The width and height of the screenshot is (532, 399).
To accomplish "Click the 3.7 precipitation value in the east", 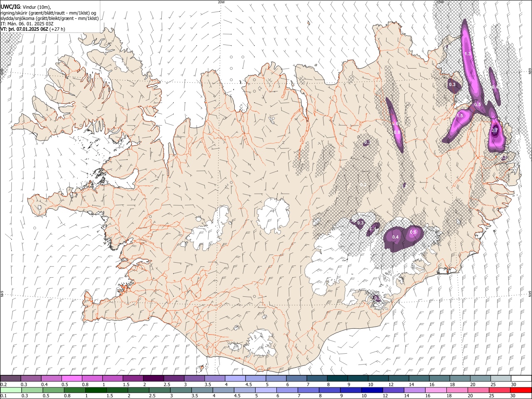I will [x=495, y=131].
